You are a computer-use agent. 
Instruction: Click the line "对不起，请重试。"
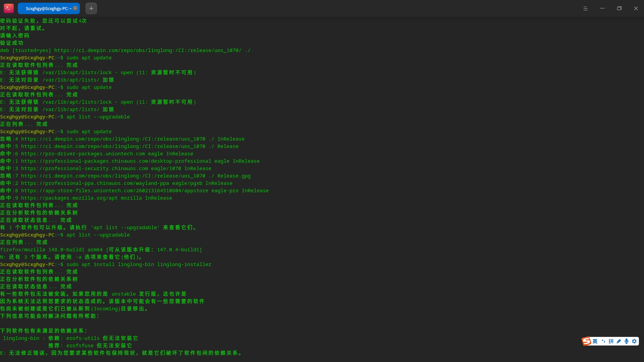(23, 28)
